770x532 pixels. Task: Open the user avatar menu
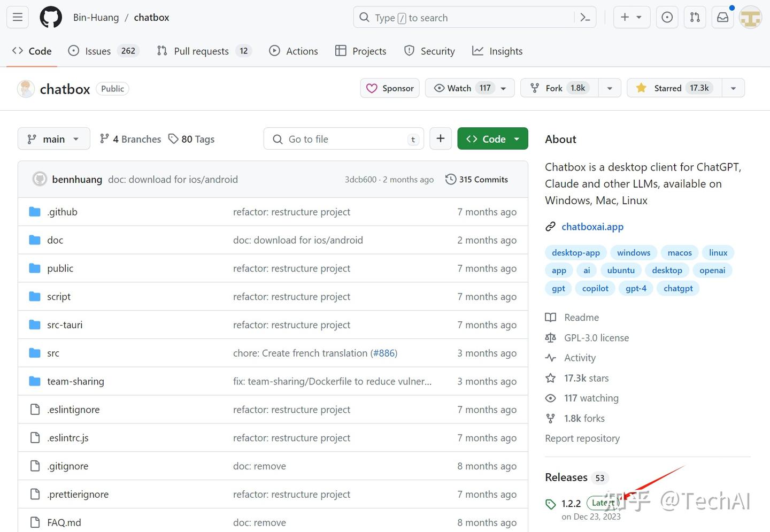click(750, 18)
